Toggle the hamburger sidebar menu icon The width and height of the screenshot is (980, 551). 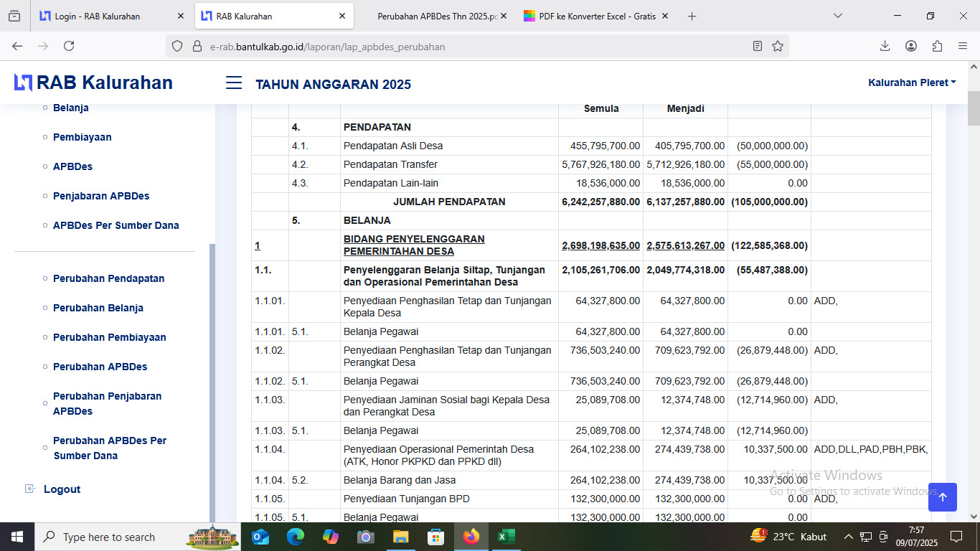coord(234,83)
